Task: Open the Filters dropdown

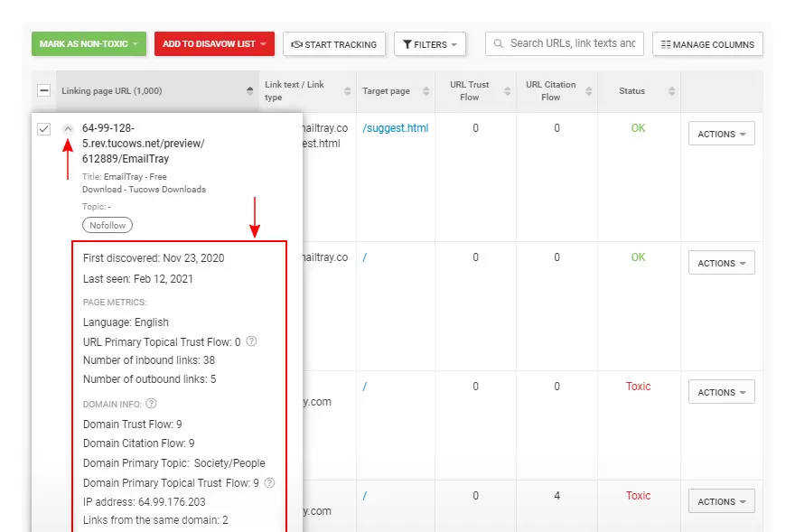Action: pyautogui.click(x=430, y=44)
